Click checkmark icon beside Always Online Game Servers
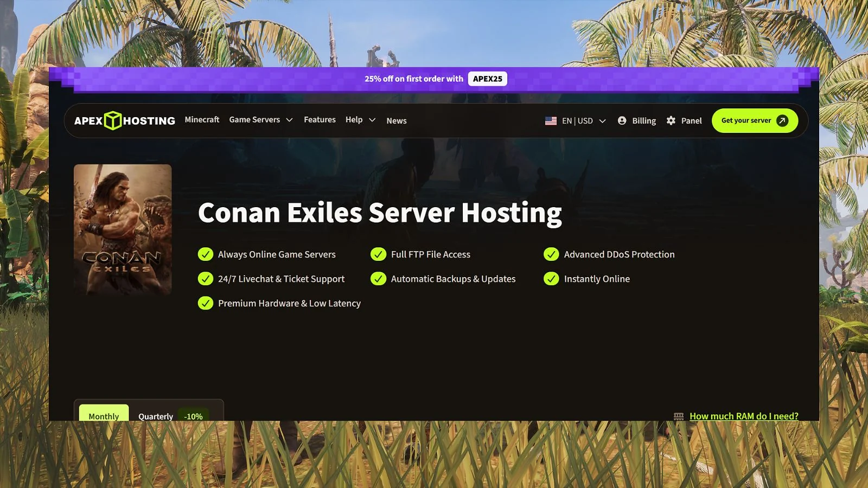Viewport: 868px width, 488px height. coord(206,254)
